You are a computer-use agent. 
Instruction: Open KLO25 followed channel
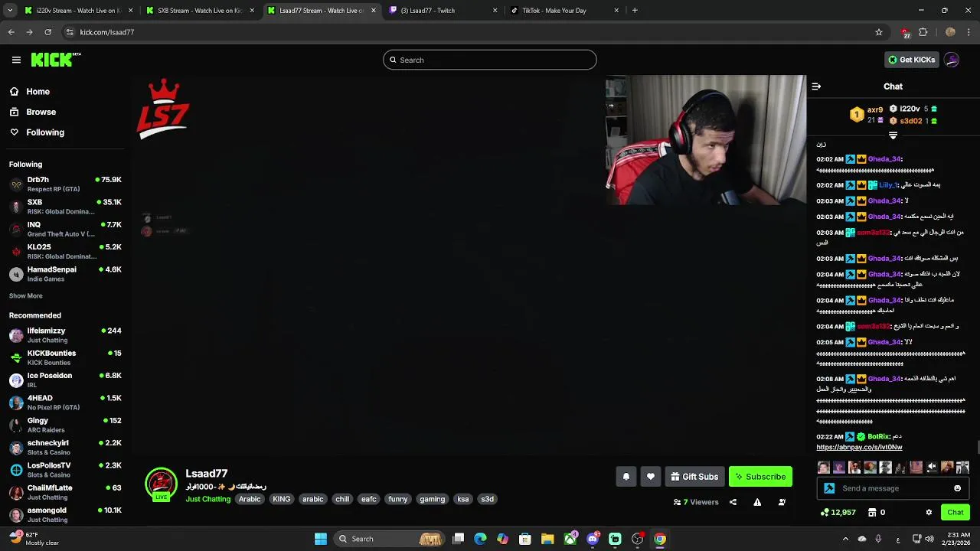65,251
